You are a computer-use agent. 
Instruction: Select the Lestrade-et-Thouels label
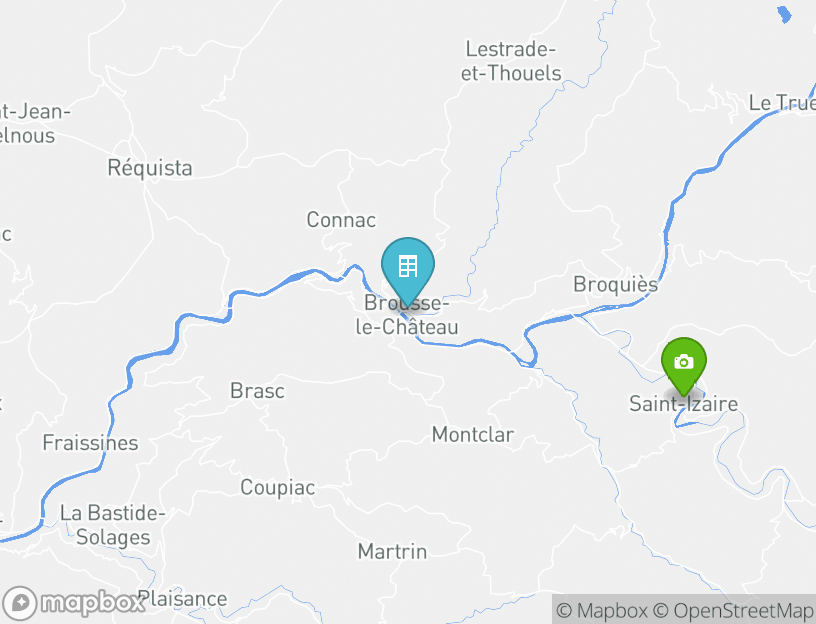pyautogui.click(x=511, y=61)
